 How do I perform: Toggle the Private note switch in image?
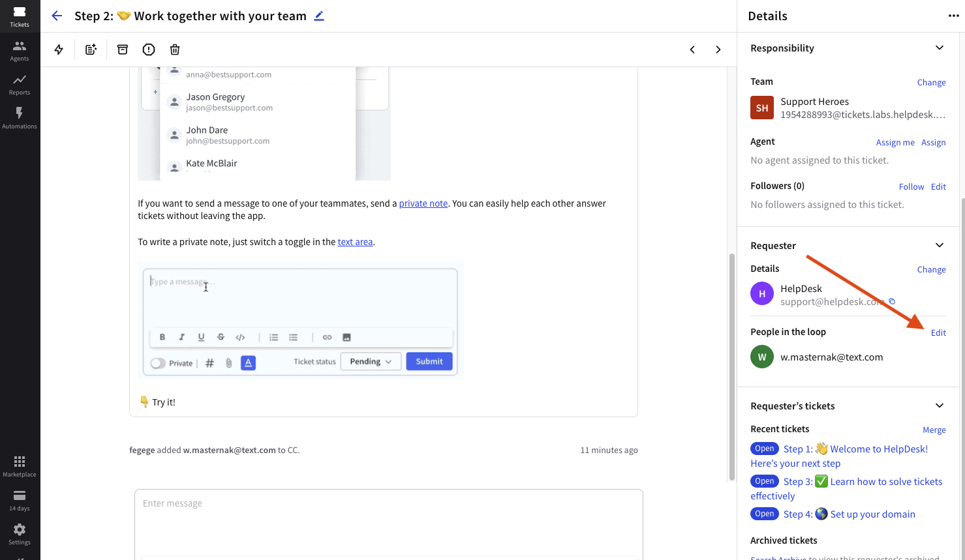point(158,363)
